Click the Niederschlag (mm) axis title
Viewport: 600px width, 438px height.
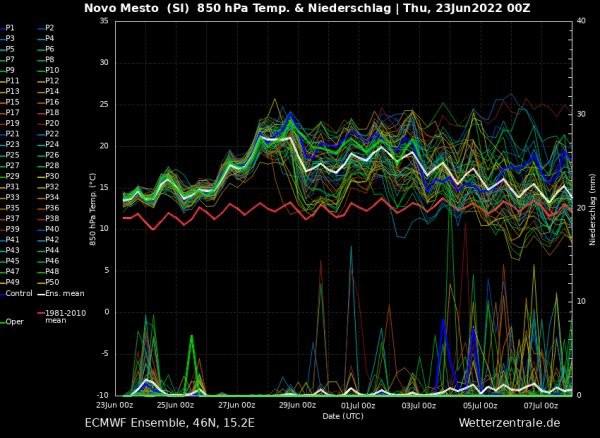click(592, 208)
